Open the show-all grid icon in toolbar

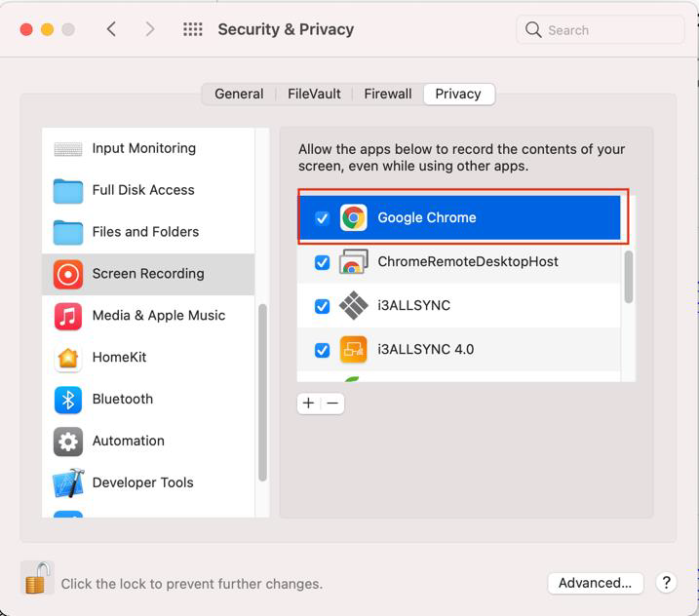click(193, 29)
